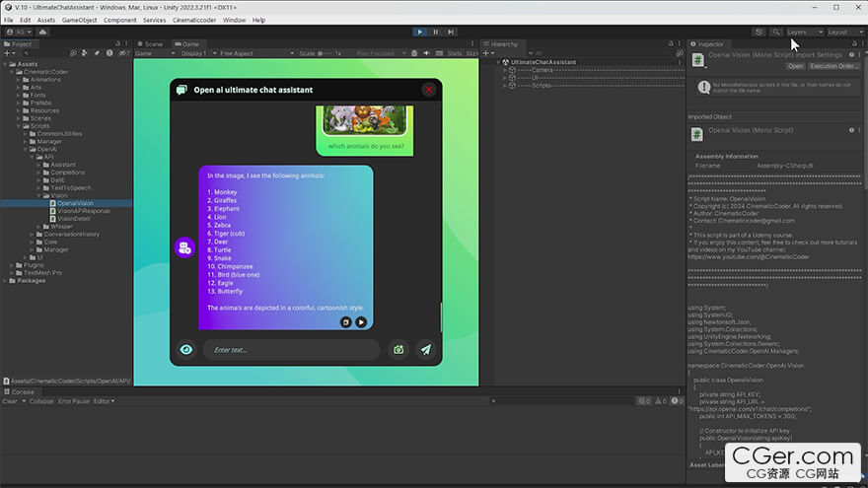Close the chat assistant with red X
The image size is (868, 488).
(x=429, y=90)
